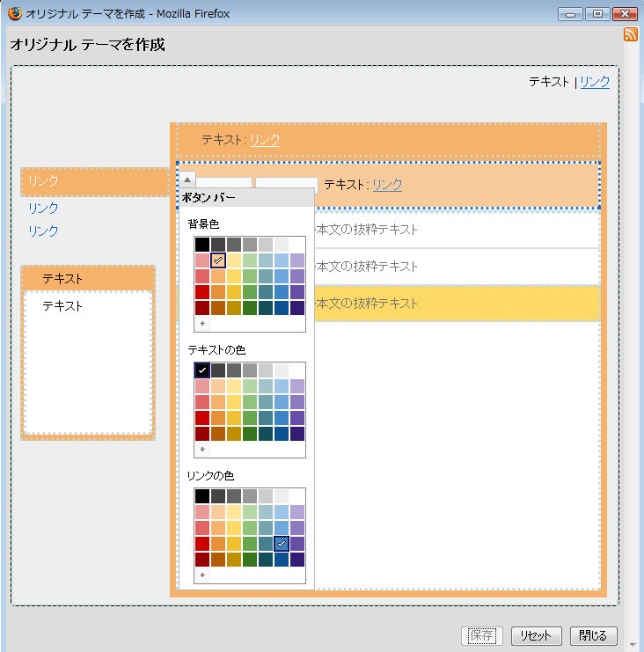The height and width of the screenshot is (652, 644).
Task: Pick medium green swatch in 背景色 palette
Action: (250, 292)
